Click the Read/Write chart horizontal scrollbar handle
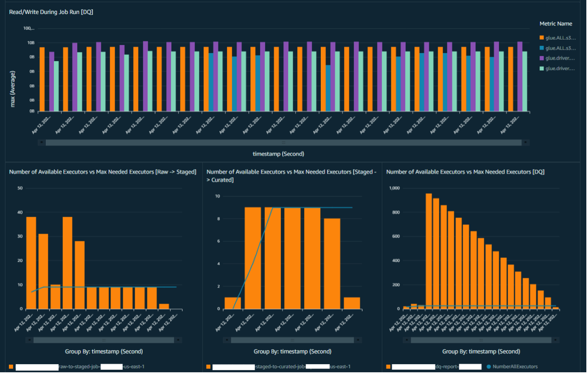 coord(283,143)
